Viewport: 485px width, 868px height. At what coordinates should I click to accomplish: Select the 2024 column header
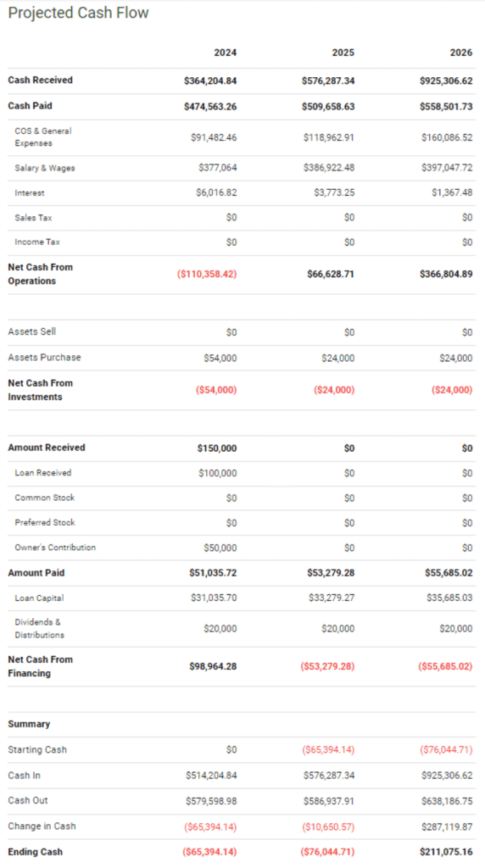click(x=226, y=53)
